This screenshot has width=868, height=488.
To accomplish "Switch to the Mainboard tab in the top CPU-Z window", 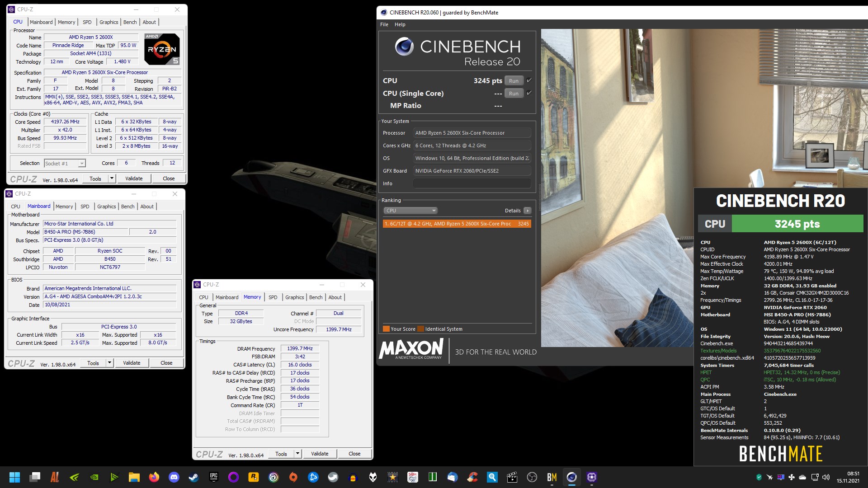I will [41, 22].
